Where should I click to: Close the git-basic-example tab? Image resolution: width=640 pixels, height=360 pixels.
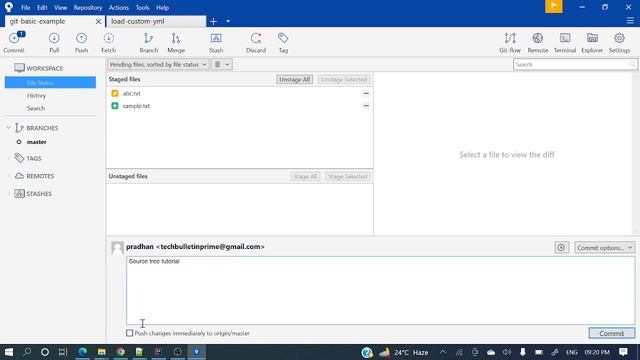point(98,21)
